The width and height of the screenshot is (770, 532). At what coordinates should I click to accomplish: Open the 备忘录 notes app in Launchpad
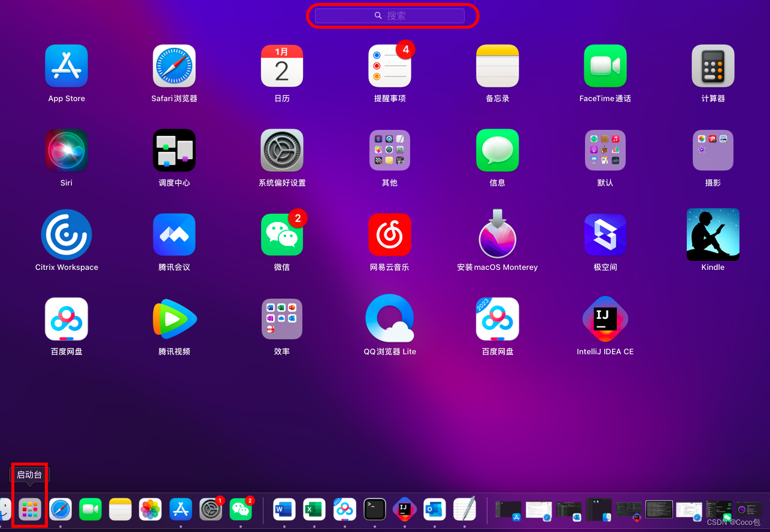click(x=498, y=66)
